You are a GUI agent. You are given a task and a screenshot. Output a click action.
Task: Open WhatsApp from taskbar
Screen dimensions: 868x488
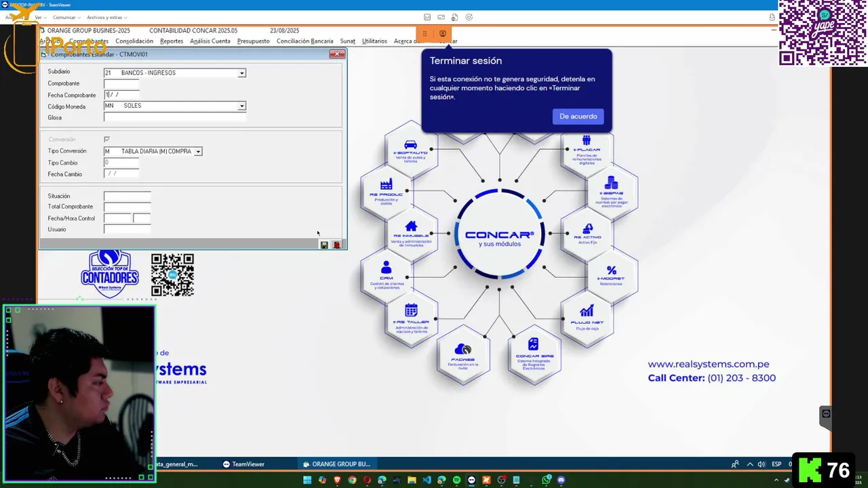click(547, 480)
